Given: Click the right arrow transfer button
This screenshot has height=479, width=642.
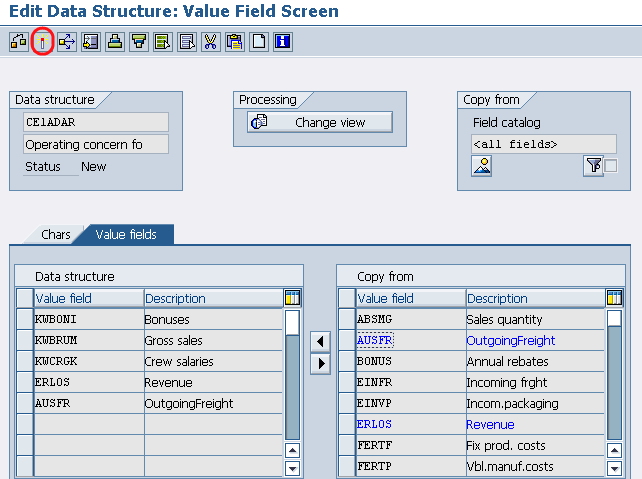Looking at the screenshot, I should (x=320, y=363).
